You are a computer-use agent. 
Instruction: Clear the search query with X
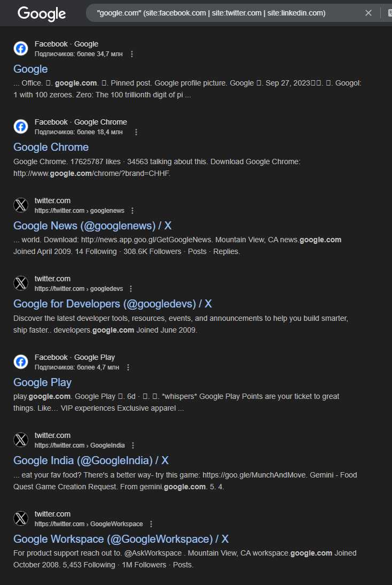369,13
